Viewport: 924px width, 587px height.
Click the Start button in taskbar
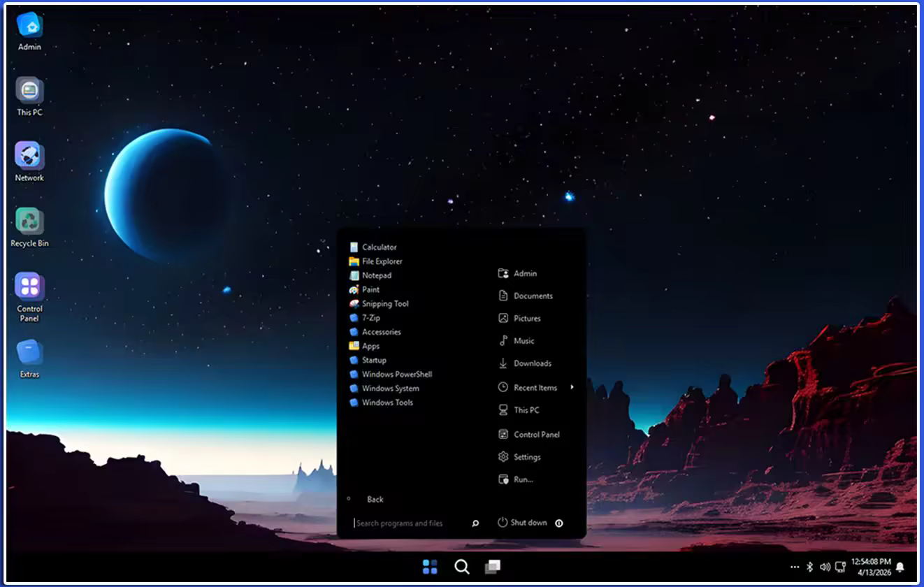[x=430, y=567]
